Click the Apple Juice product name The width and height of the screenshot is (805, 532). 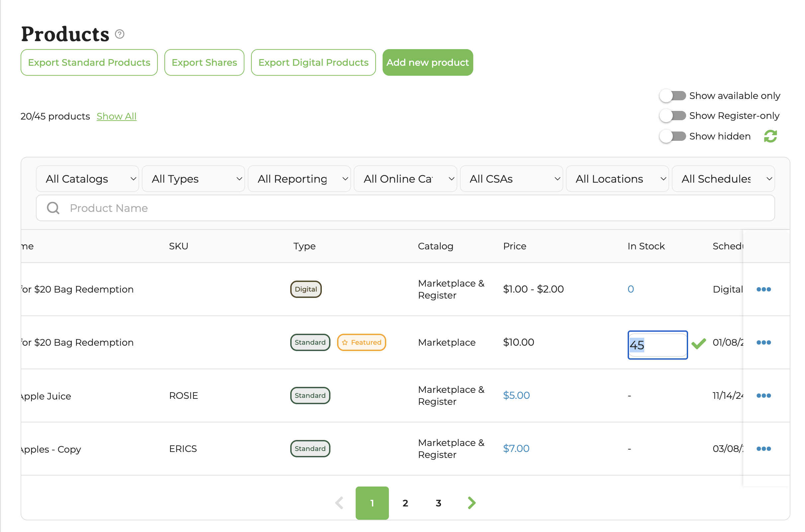[x=46, y=396]
